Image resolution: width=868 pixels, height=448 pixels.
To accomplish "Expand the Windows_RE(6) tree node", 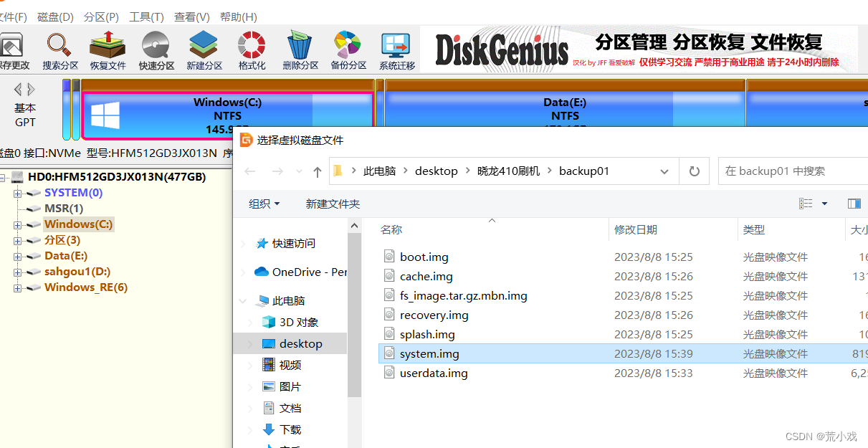I will pos(18,287).
